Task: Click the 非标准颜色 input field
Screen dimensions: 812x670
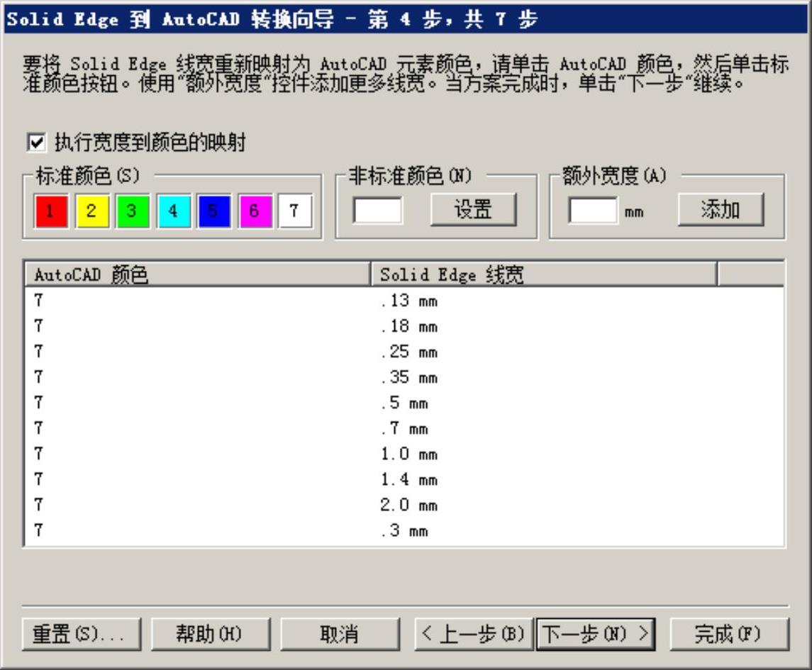Action: [377, 210]
